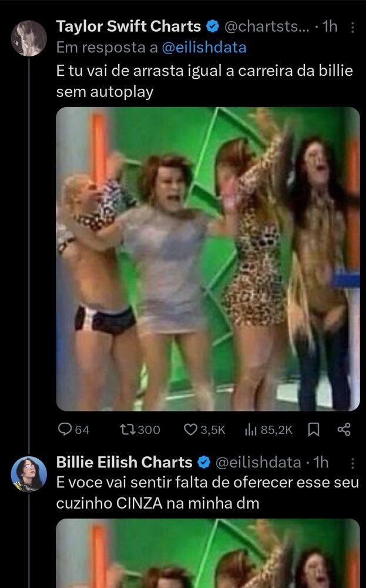Like the Taylor Swift Charts tweet

[204, 429]
